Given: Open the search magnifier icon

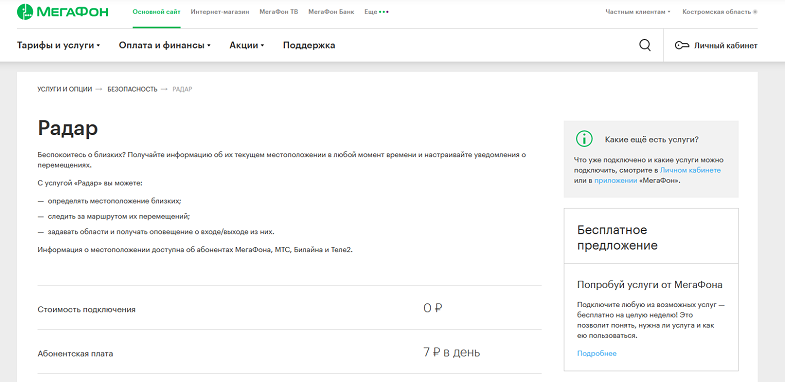Looking at the screenshot, I should [x=645, y=46].
